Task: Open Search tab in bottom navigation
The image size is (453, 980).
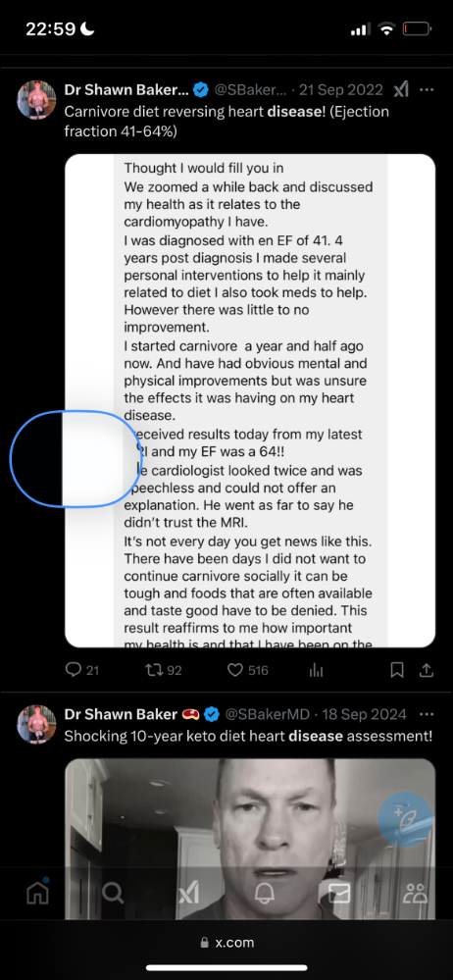Action: (113, 894)
